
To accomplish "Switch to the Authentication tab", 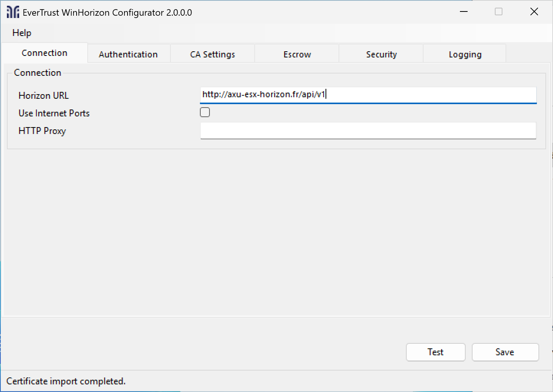I will click(x=128, y=54).
